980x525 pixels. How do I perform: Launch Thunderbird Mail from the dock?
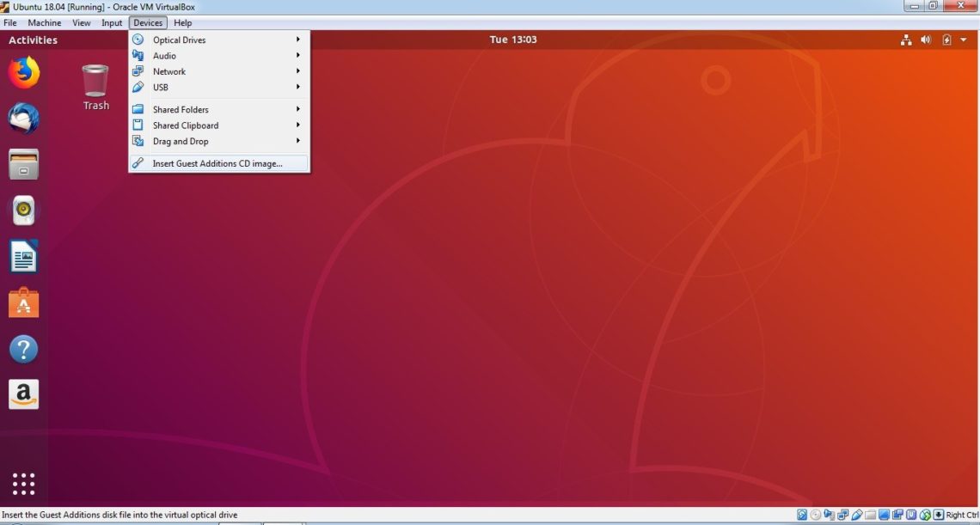24,119
